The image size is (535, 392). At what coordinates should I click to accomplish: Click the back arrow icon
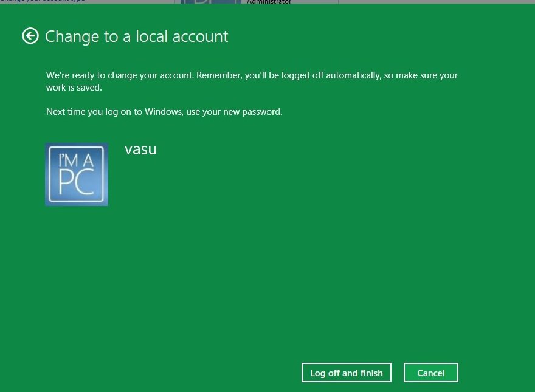click(x=30, y=36)
